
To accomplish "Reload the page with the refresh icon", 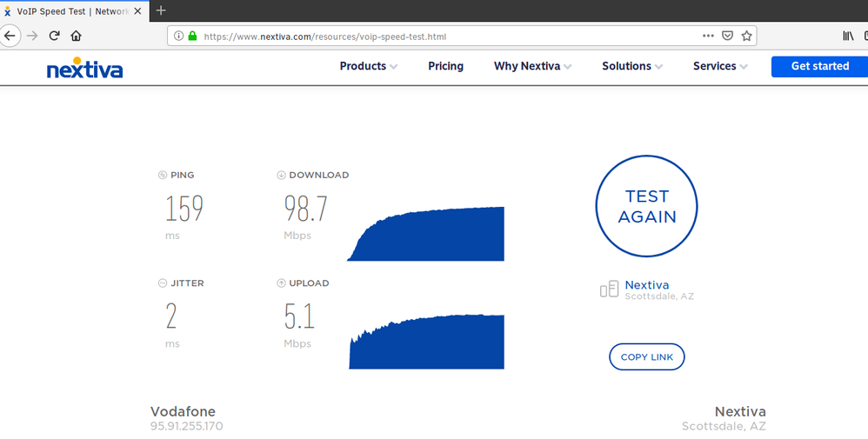I will click(54, 36).
